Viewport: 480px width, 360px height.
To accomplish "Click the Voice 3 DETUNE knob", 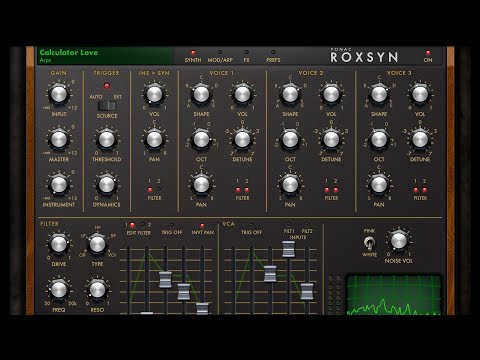I will (420, 140).
